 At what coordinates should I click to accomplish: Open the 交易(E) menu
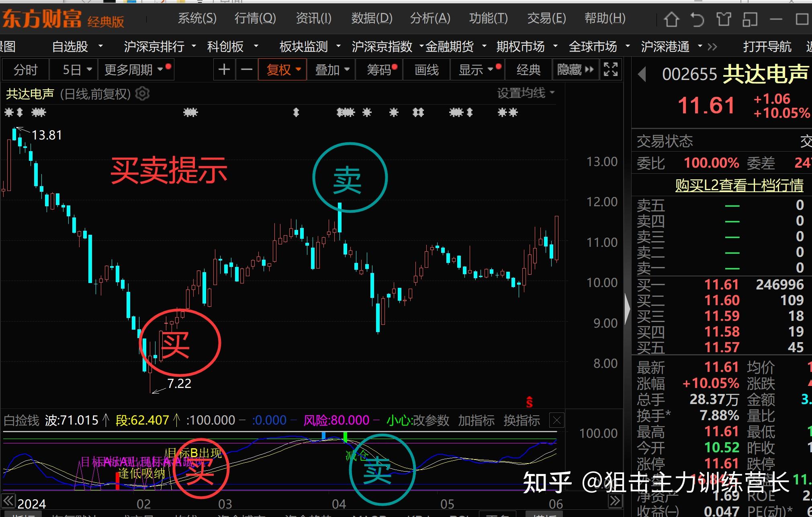546,18
